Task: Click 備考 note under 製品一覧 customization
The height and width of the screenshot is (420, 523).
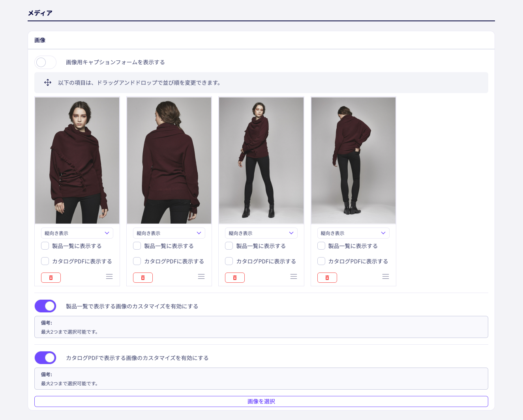Action: coord(261,327)
